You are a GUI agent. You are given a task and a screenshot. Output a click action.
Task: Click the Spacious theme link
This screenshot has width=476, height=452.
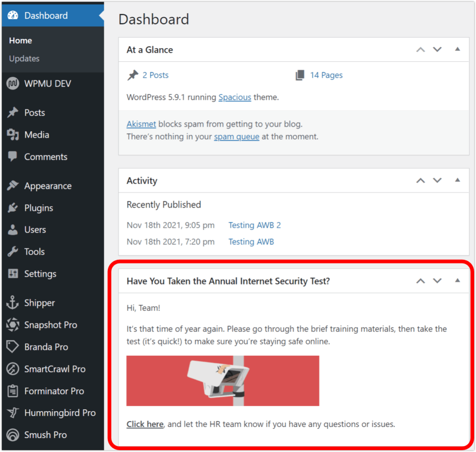pos(235,97)
